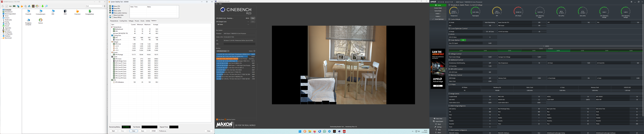Screen dimensions: 644x134
Task: Click the Clear button in Stability Test
Action: (133, 131)
